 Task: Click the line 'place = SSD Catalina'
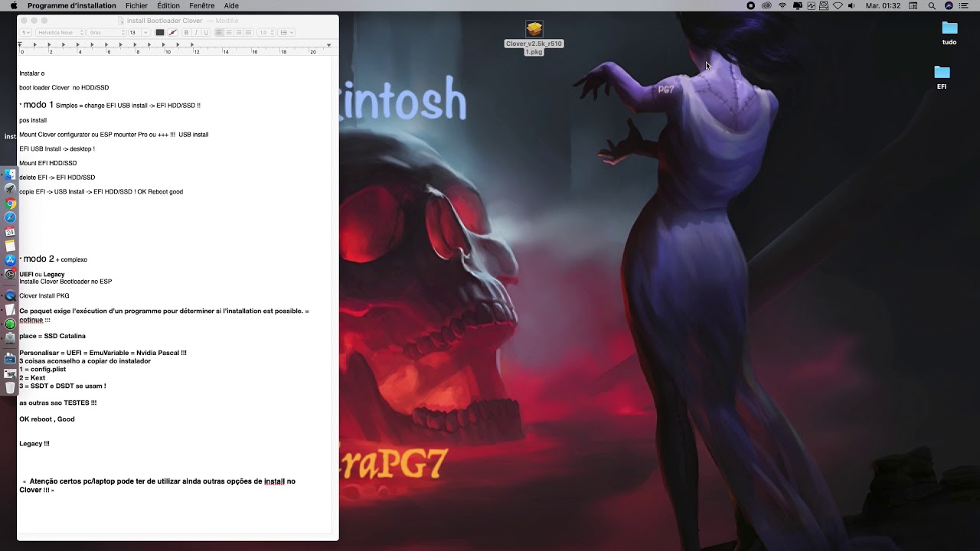(52, 336)
